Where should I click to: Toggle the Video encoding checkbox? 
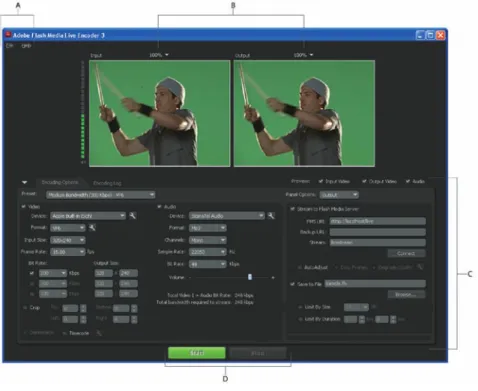pos(24,207)
